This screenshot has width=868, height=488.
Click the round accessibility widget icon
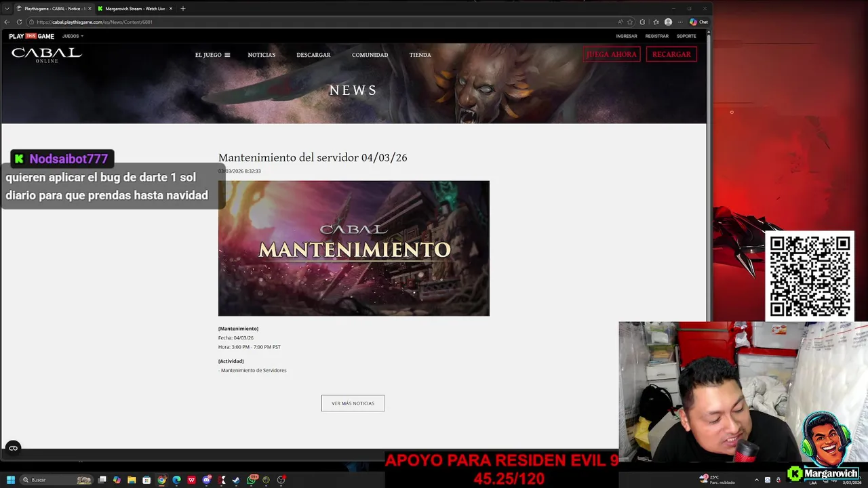click(13, 448)
